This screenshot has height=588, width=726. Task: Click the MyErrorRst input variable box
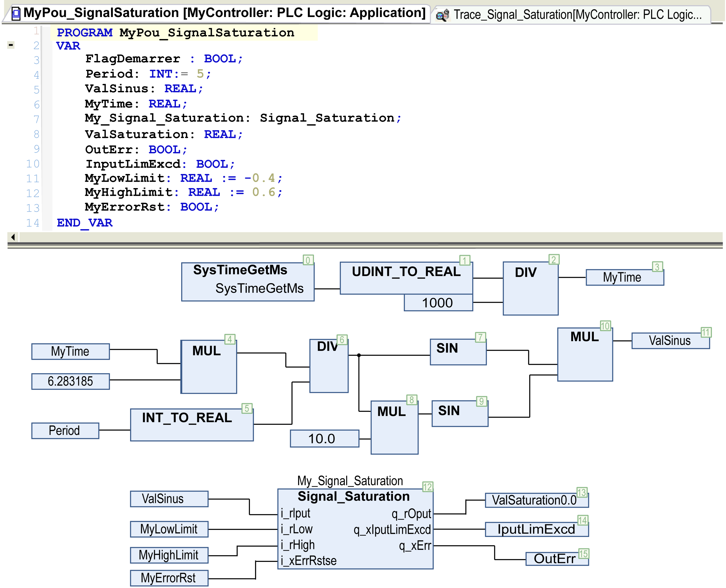[x=169, y=578]
